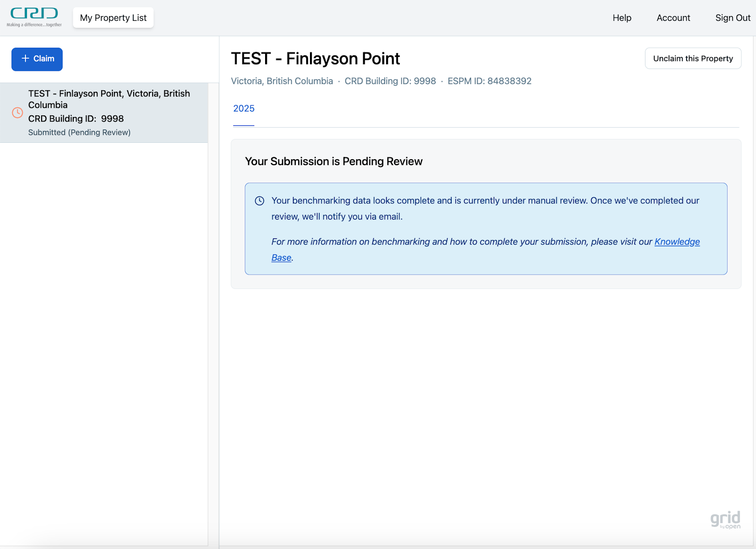Click the orange clock status icon in the sidebar
The height and width of the screenshot is (549, 756).
17,113
